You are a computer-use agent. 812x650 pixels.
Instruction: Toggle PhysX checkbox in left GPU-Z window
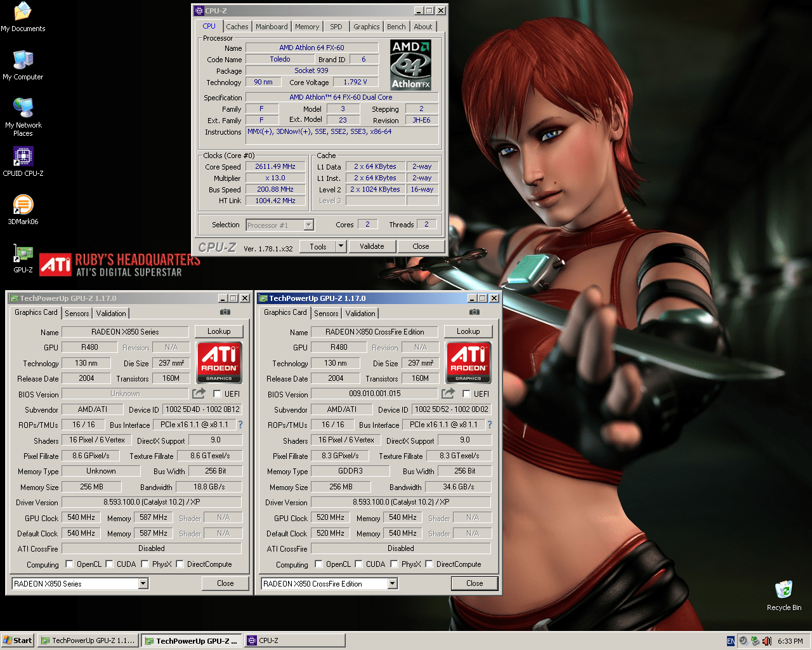(x=145, y=564)
